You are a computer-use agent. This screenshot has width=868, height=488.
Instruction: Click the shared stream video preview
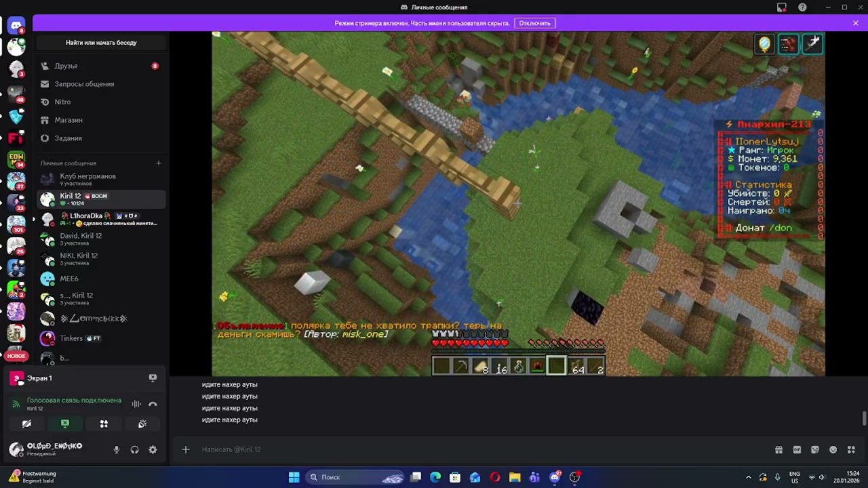(x=518, y=204)
